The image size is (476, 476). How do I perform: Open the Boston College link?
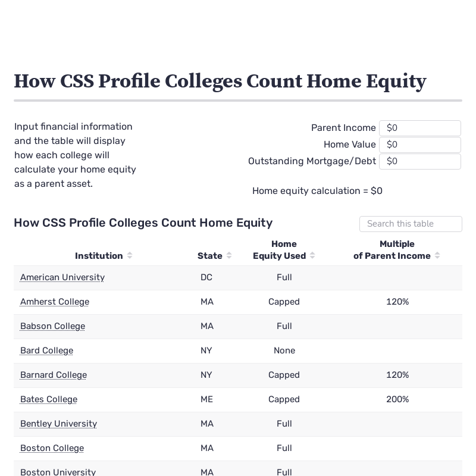pos(52,448)
